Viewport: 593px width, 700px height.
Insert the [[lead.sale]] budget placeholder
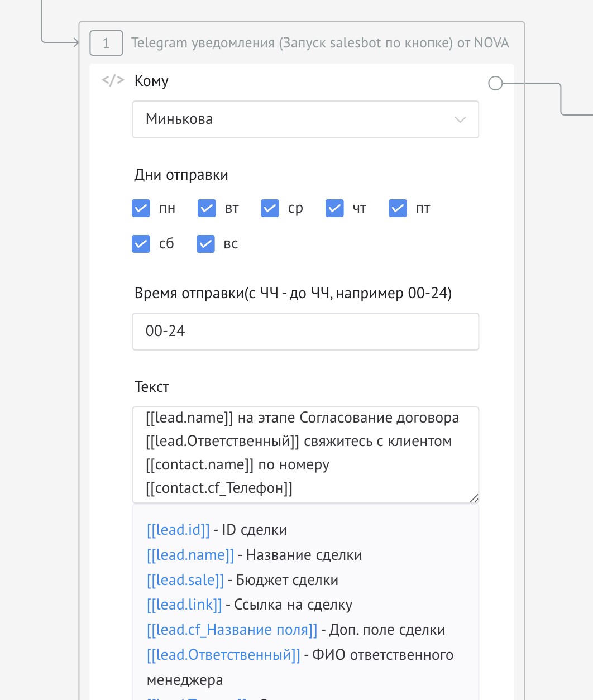185,580
